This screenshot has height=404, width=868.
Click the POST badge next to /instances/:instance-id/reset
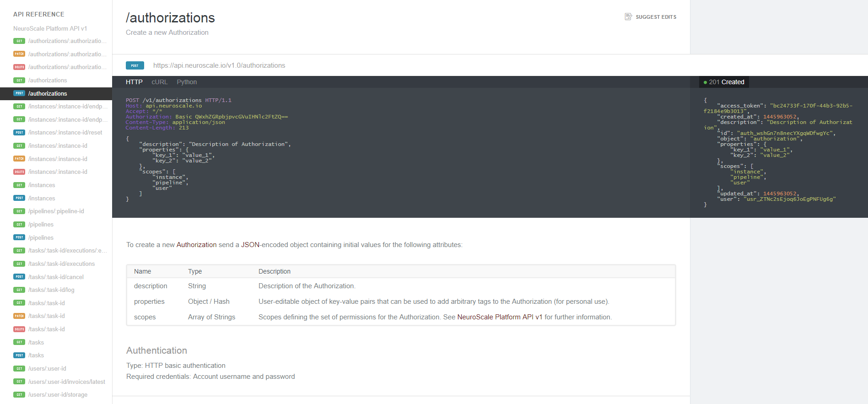coord(19,133)
